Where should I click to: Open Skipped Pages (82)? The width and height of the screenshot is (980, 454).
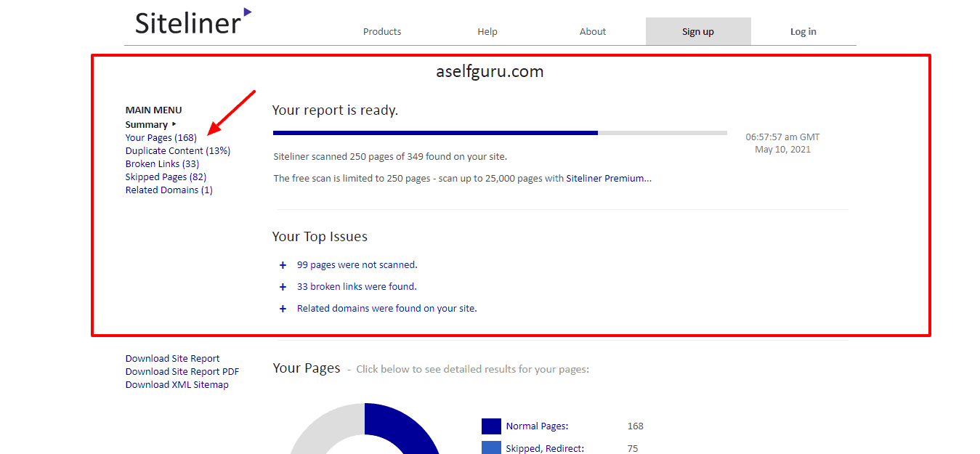[x=166, y=177]
